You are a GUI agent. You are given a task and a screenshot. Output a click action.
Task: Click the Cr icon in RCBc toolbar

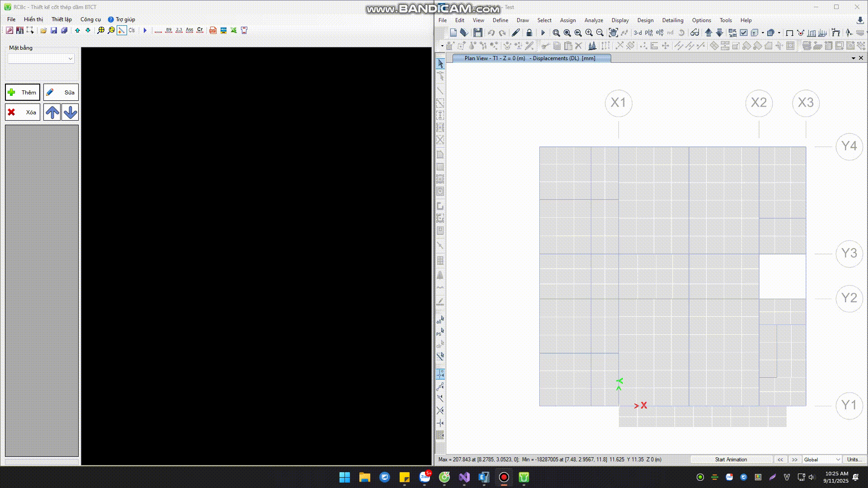(200, 30)
